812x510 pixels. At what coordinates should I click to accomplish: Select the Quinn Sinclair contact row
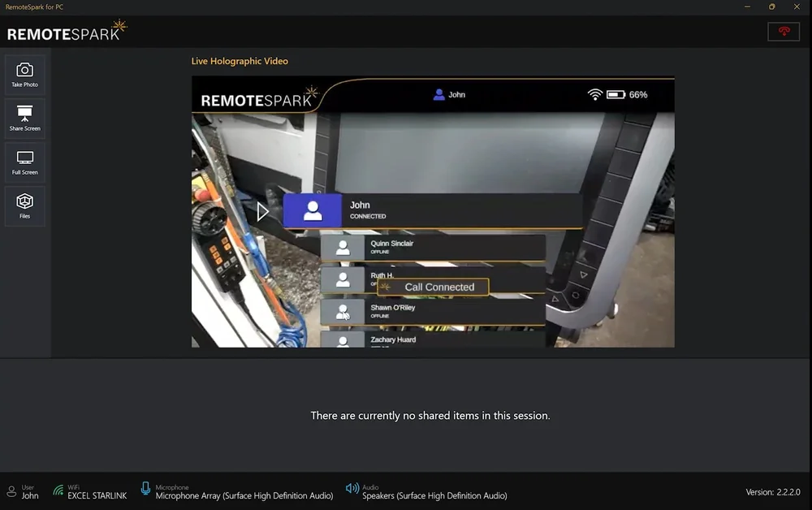pos(433,248)
